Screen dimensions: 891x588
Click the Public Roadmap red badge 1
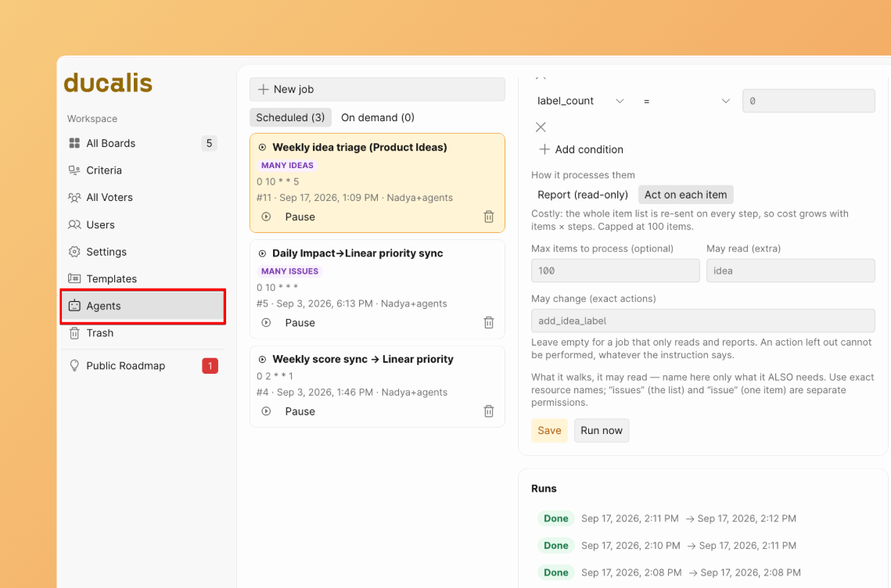210,365
